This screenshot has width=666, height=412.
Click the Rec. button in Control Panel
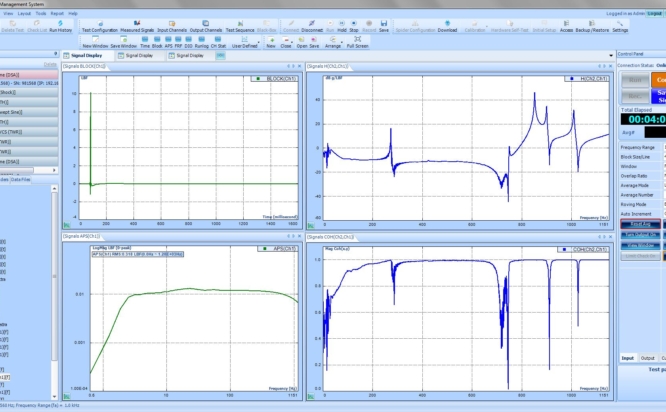click(635, 96)
